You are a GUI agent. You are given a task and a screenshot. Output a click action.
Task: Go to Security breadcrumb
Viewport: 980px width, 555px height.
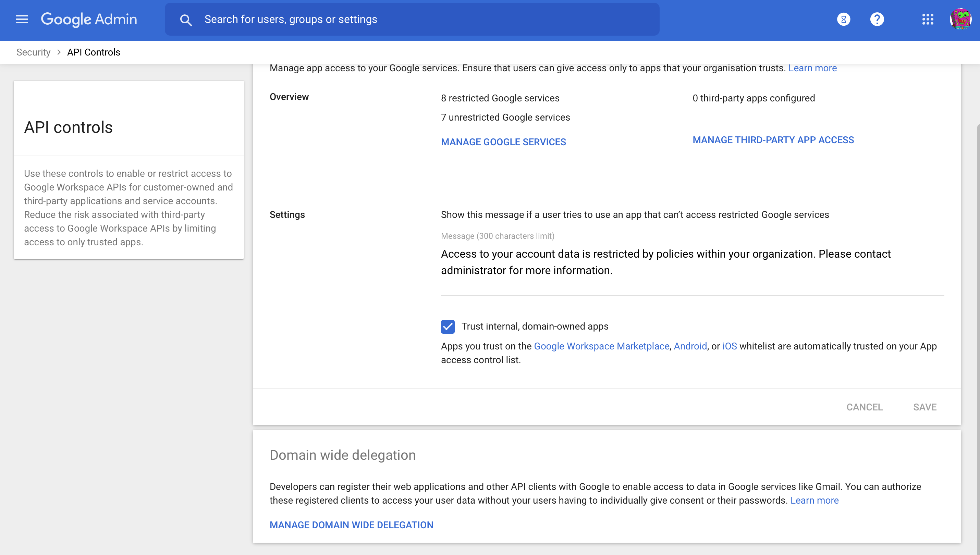33,52
